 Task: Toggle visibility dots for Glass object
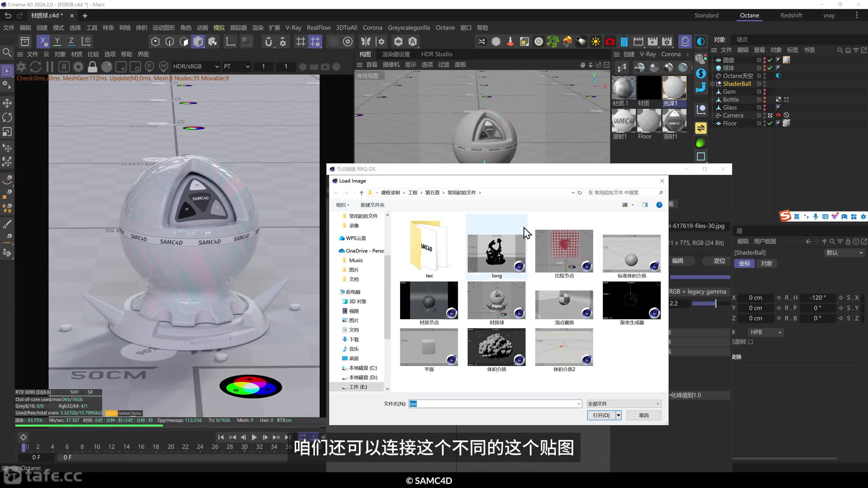pyautogui.click(x=764, y=107)
